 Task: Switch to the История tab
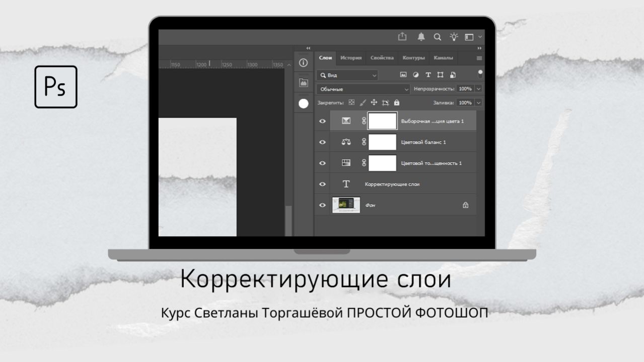point(351,58)
